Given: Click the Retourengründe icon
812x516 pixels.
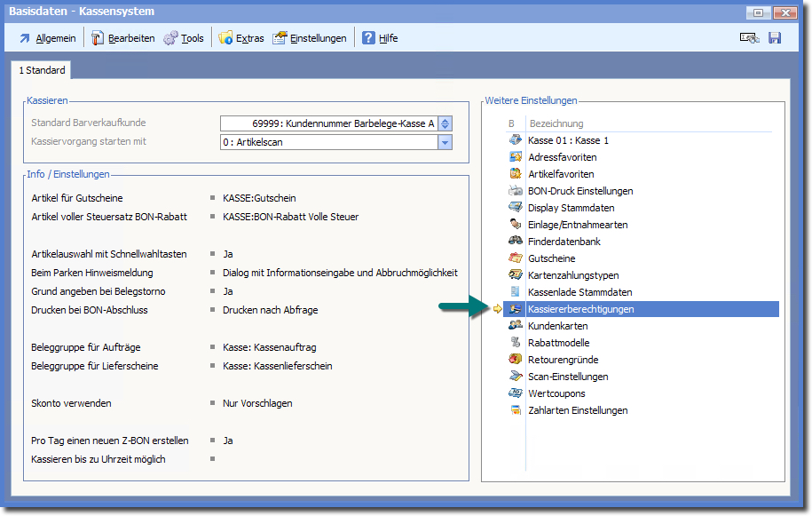Looking at the screenshot, I should (515, 360).
